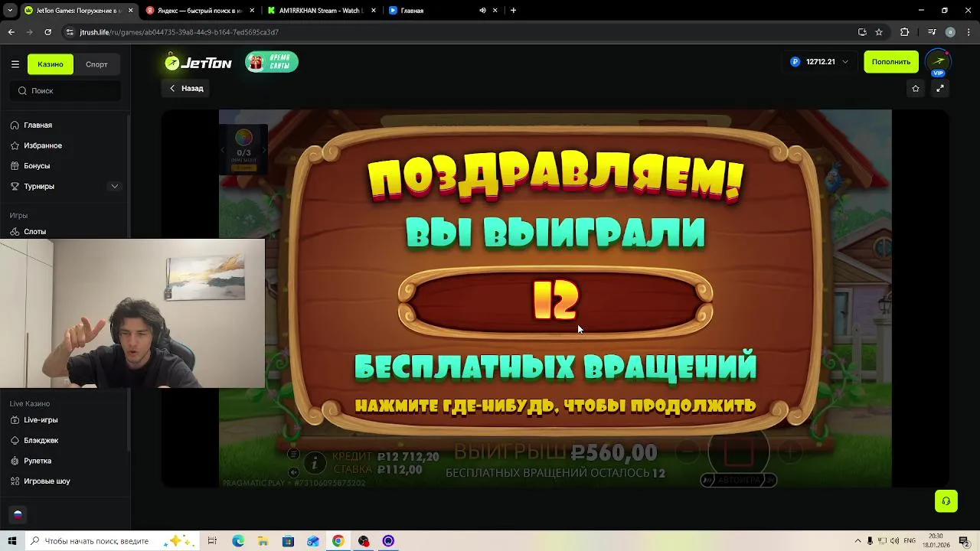The image size is (980, 551).
Task: Mute the tab playing audio
Action: pos(482,11)
